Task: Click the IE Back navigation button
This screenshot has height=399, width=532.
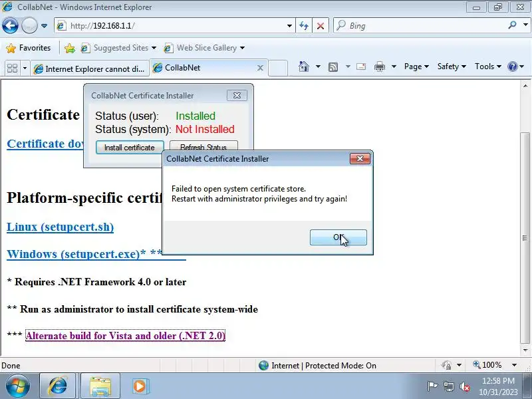Action: coord(10,25)
